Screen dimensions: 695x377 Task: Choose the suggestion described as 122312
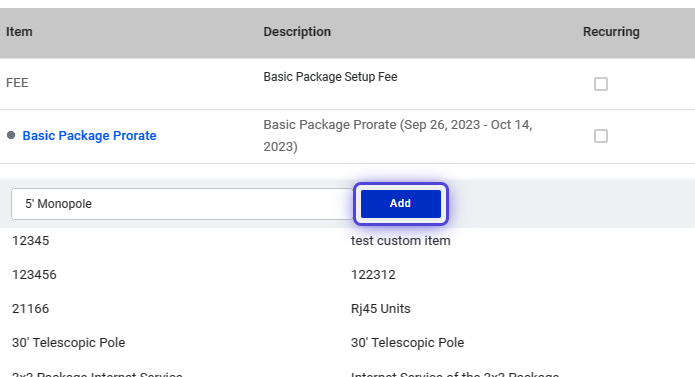[373, 275]
